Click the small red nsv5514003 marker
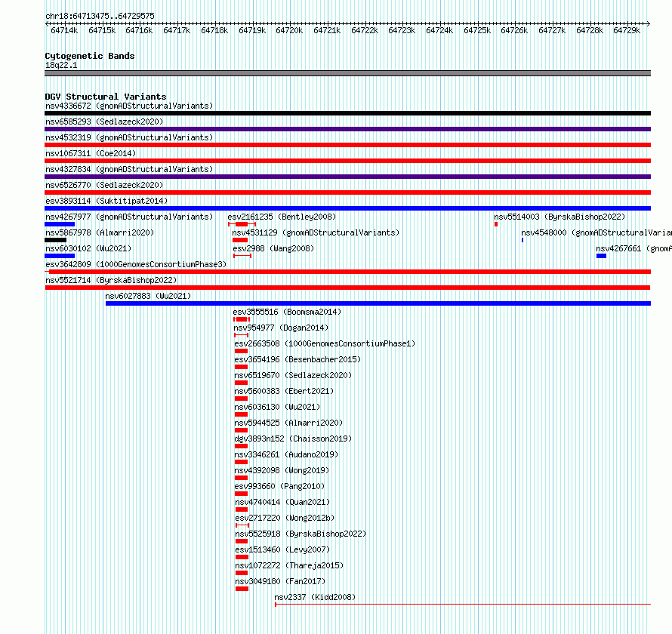672x634 pixels. 496,224
